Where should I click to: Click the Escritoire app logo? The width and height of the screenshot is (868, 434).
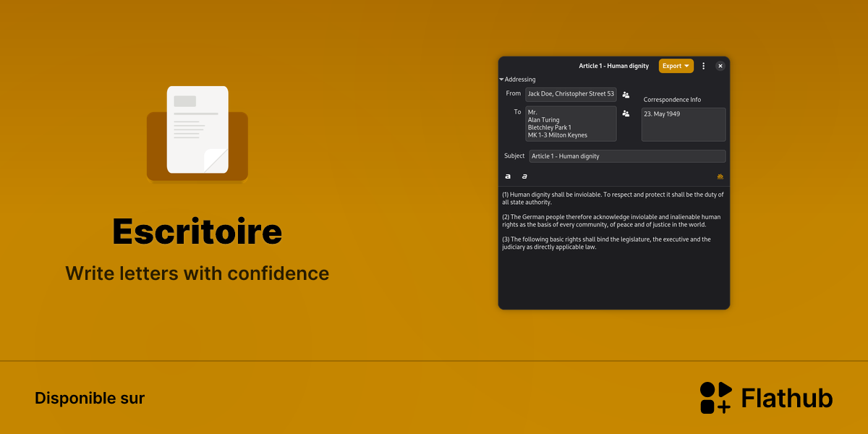pyautogui.click(x=197, y=133)
